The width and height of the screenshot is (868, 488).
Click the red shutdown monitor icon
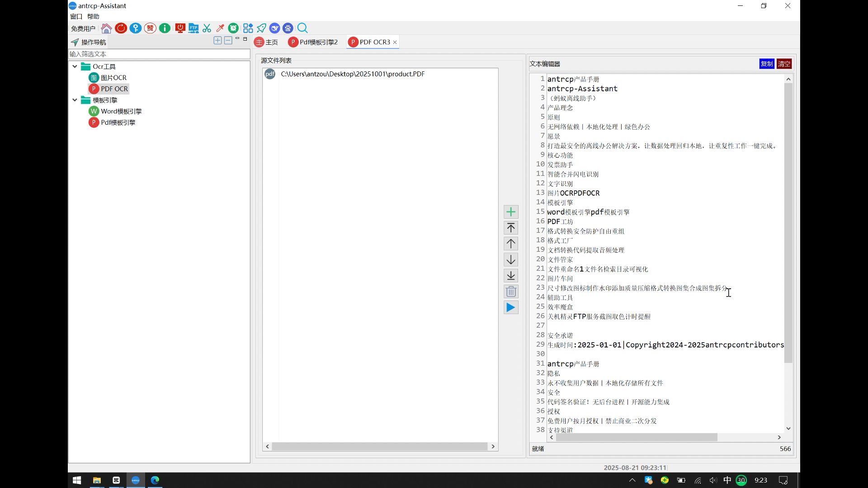[x=180, y=28]
